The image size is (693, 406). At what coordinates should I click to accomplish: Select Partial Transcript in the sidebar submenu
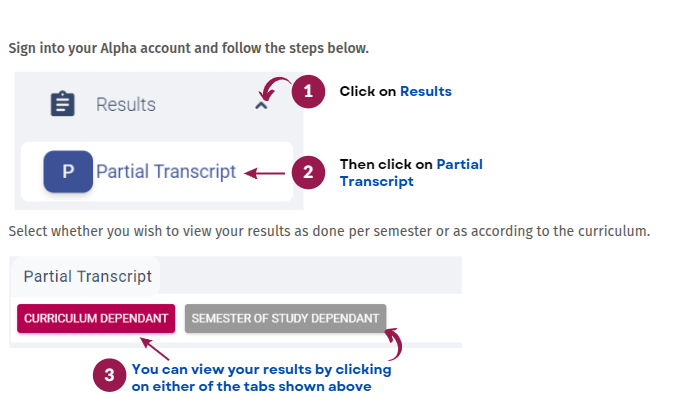click(x=166, y=171)
